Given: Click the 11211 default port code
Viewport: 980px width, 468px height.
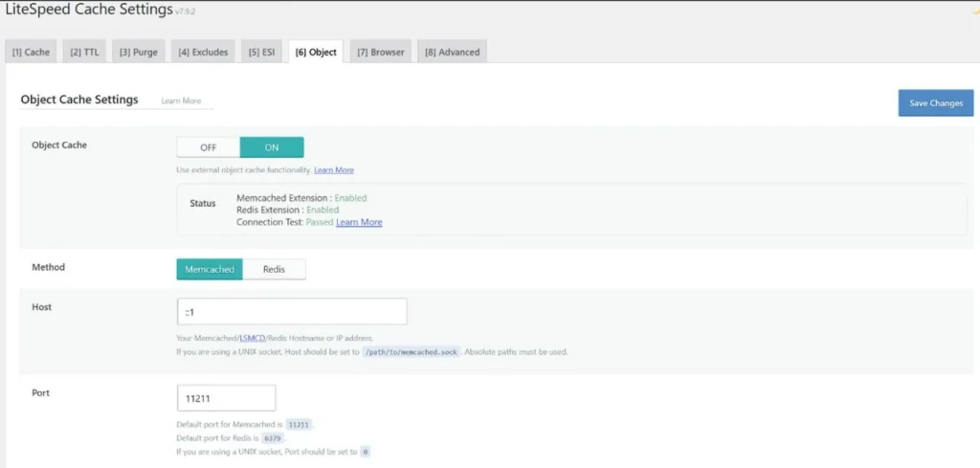Looking at the screenshot, I should [299, 424].
